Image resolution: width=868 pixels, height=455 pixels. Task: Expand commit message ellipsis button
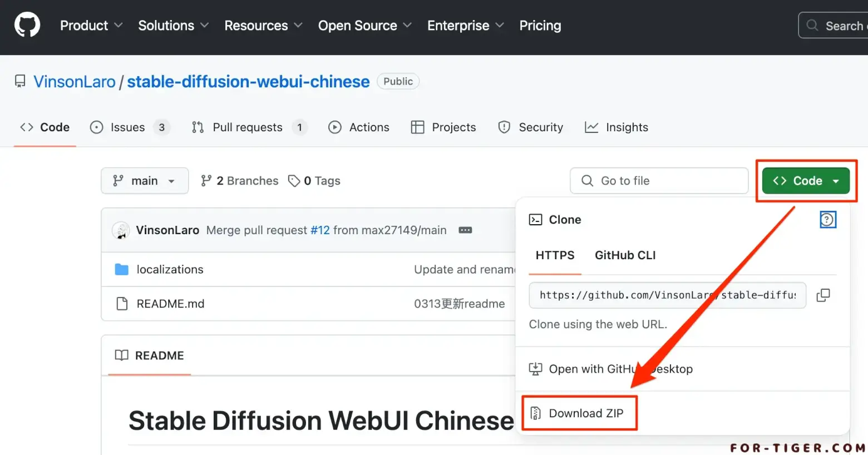[x=465, y=230]
